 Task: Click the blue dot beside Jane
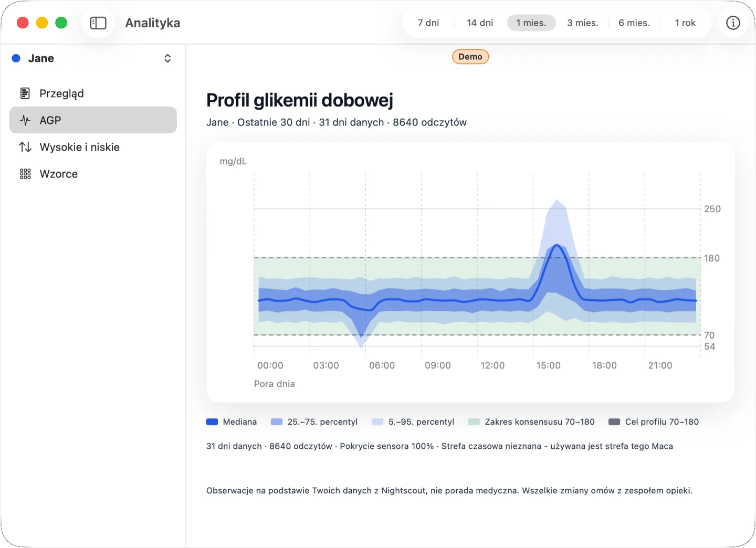click(16, 58)
